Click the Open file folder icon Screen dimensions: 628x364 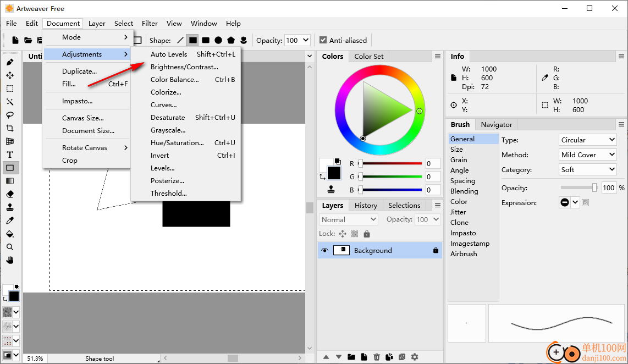(28, 40)
